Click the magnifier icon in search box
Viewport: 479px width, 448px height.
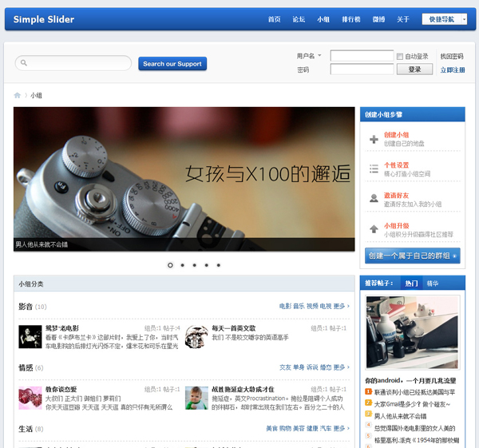tap(24, 63)
